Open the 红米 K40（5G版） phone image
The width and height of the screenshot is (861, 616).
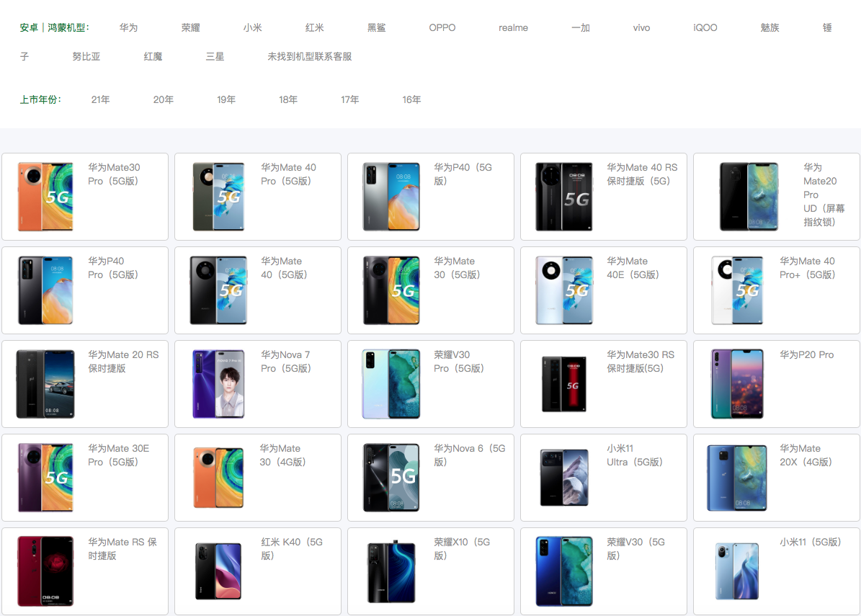pos(218,571)
